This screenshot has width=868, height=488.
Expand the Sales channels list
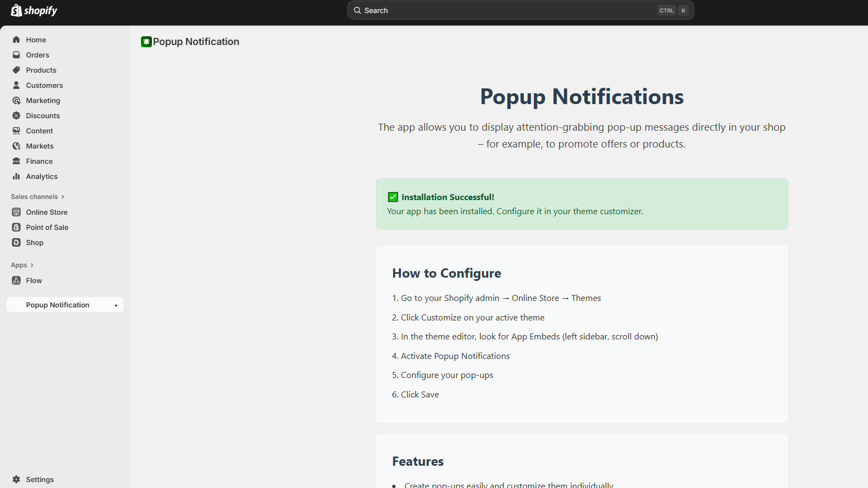37,196
